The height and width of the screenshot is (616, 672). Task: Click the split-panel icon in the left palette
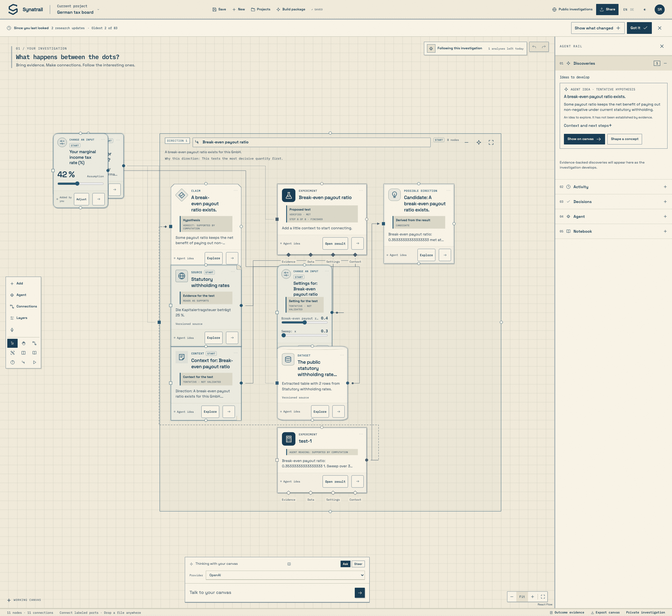[x=23, y=353]
